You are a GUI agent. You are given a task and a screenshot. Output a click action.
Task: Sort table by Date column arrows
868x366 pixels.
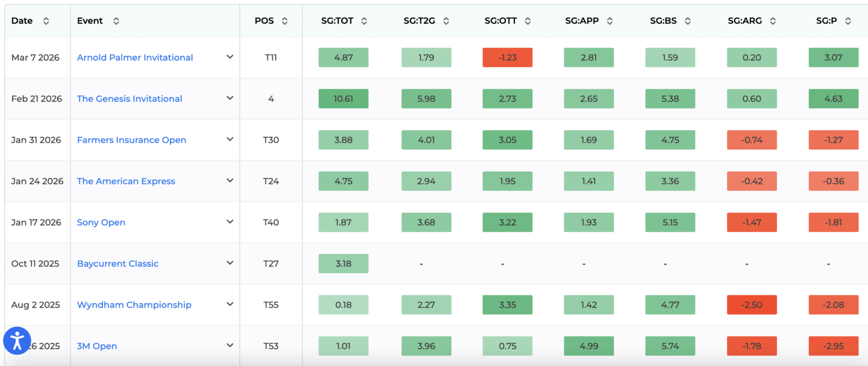[x=46, y=21]
